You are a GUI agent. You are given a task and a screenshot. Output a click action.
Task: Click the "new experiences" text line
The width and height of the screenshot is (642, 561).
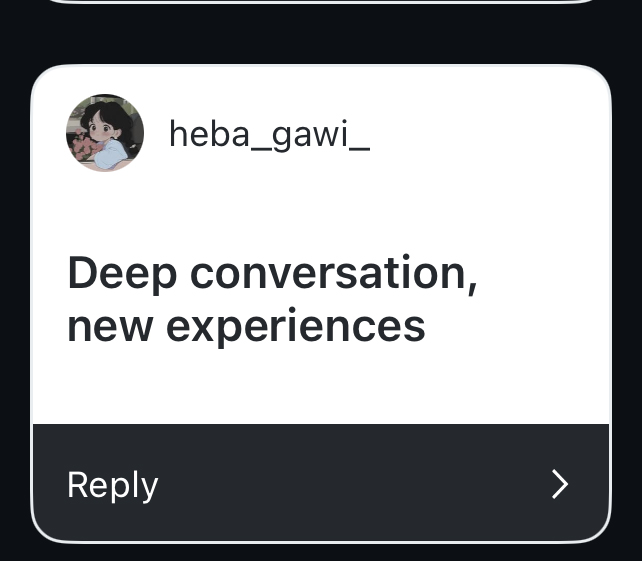246,326
